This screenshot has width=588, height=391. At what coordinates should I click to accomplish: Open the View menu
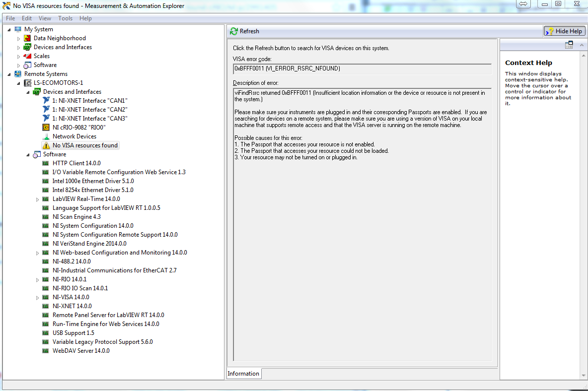tap(45, 18)
